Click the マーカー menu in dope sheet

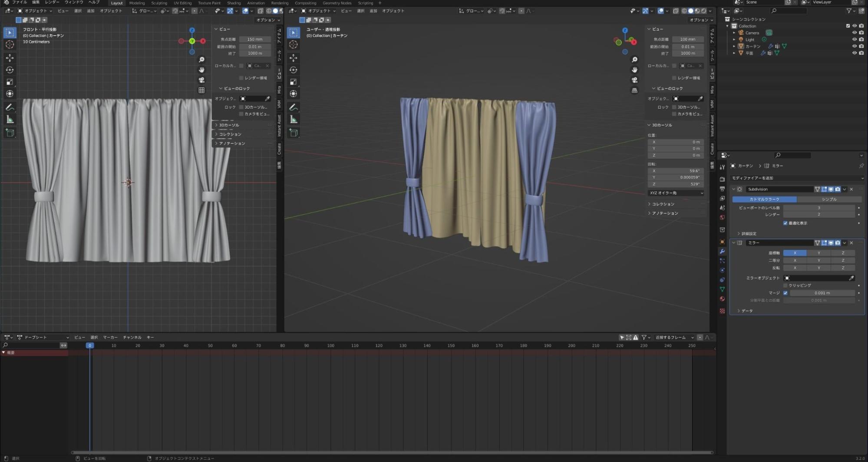click(110, 338)
